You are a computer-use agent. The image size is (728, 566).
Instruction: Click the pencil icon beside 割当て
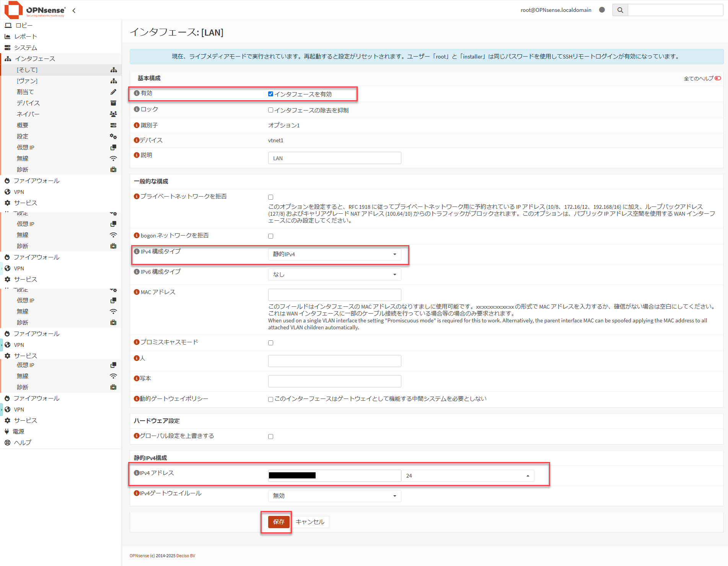tap(113, 92)
